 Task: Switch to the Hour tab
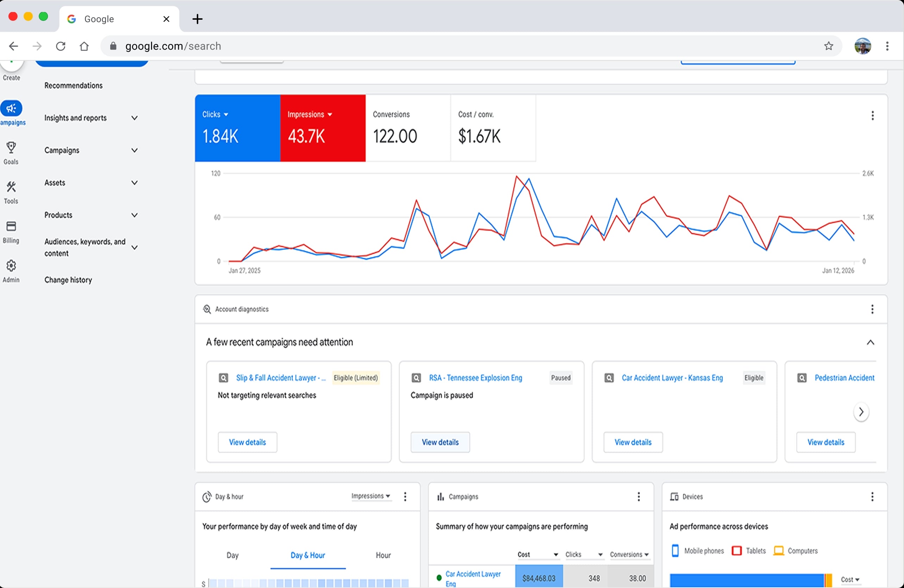coord(383,555)
